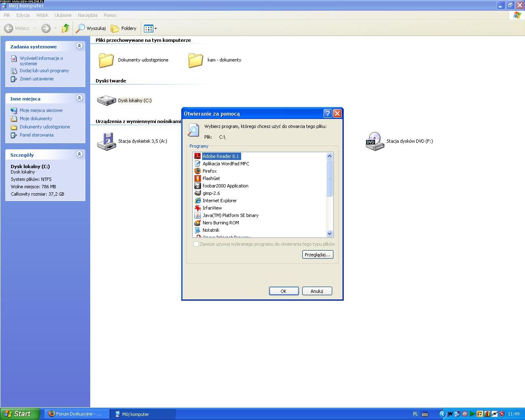The image size is (525, 420).
Task: Open the Narzędzia menu
Action: point(87,15)
